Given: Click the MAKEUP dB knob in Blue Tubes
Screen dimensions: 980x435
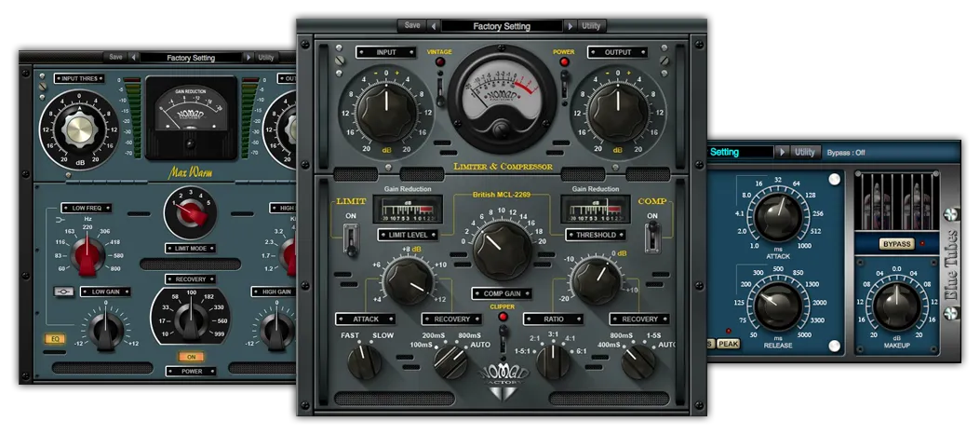Looking at the screenshot, I should click(896, 306).
